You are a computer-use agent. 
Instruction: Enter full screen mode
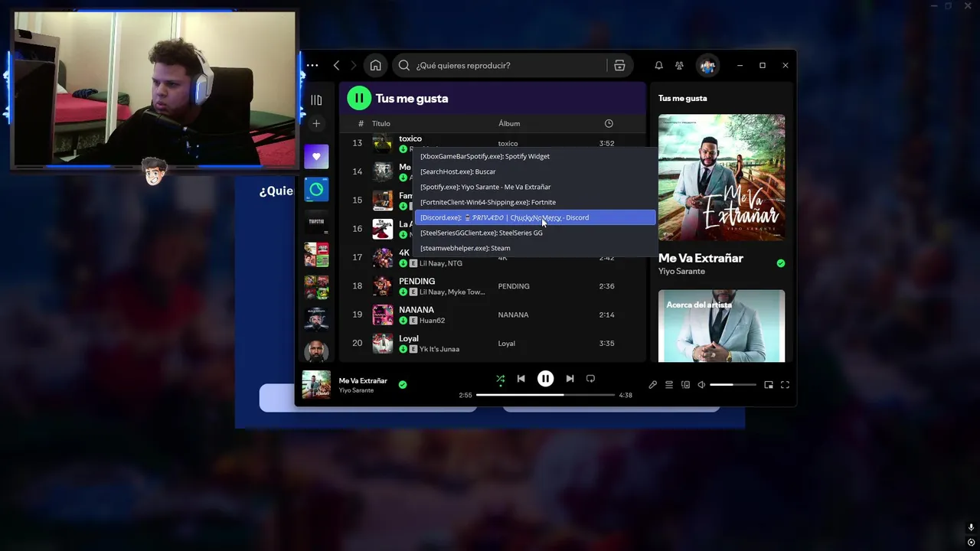pos(785,385)
